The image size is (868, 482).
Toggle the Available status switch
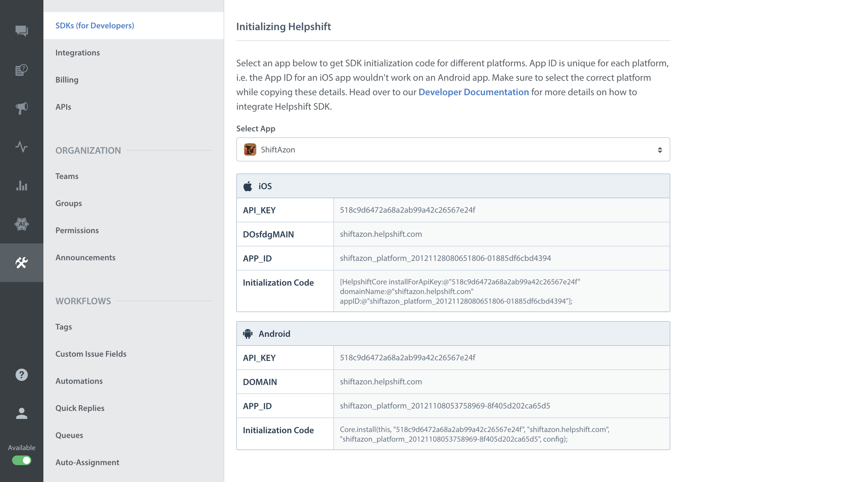point(22,460)
